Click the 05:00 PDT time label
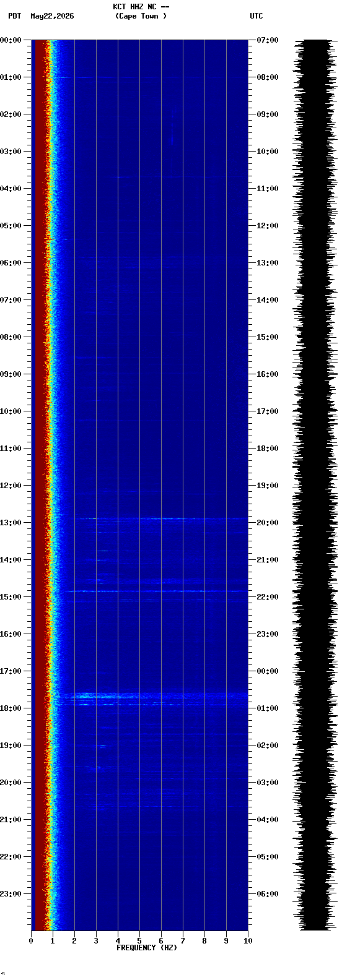 tap(11, 226)
